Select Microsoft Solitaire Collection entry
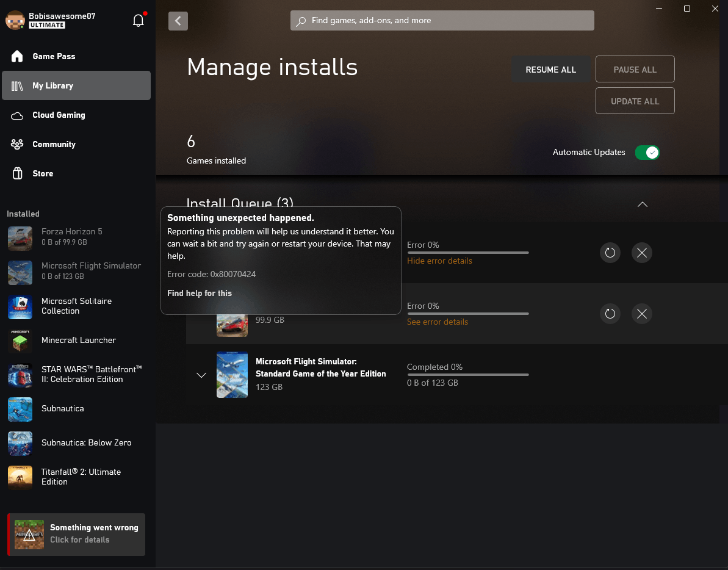 tap(76, 307)
